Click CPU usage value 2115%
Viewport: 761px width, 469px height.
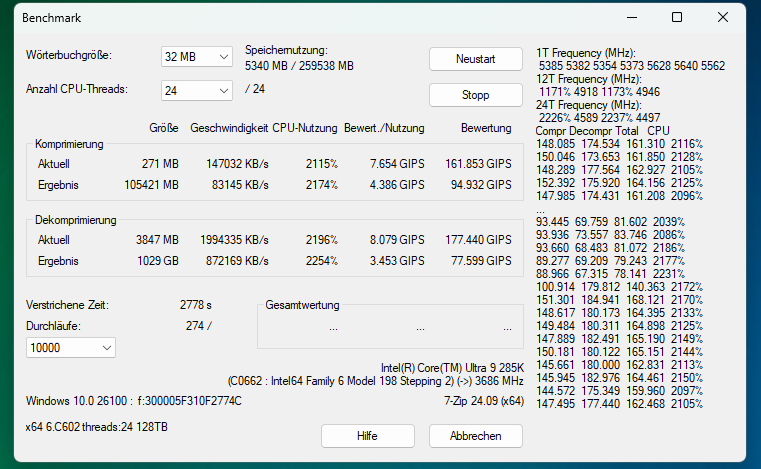point(322,164)
